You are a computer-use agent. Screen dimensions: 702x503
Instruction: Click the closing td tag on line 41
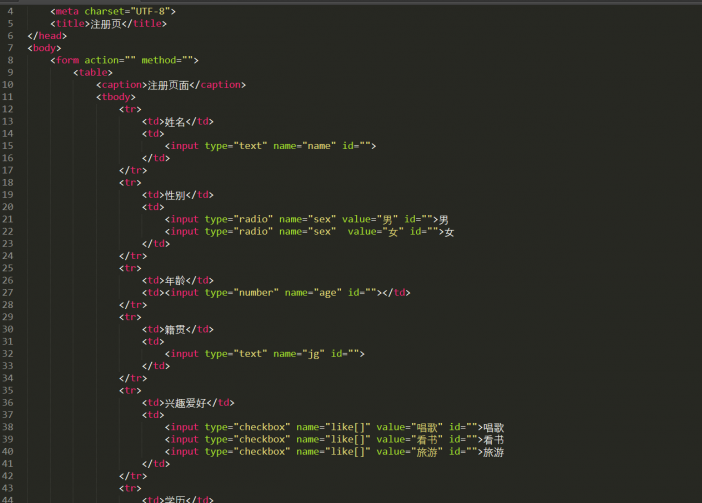pos(156,464)
